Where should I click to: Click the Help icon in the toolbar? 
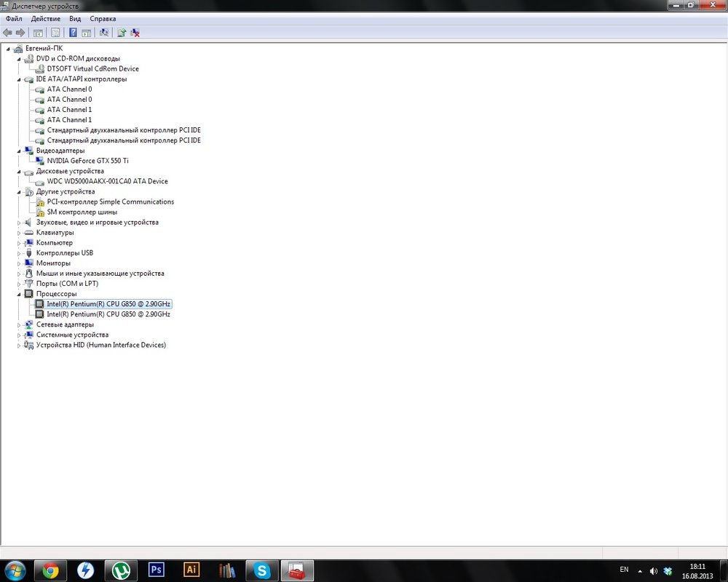[x=73, y=32]
